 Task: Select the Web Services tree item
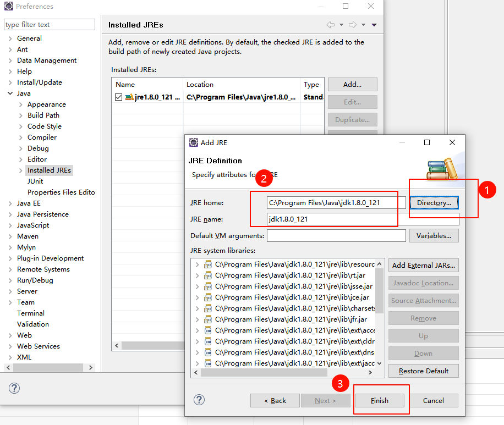tap(39, 346)
